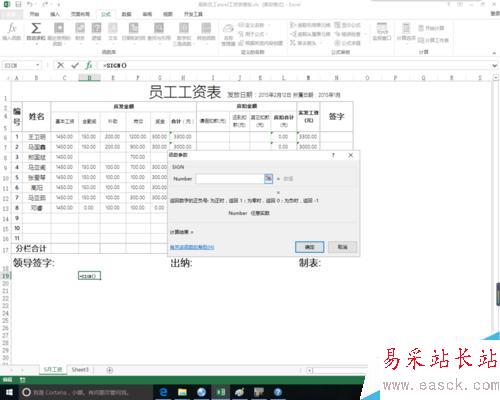Click Undo in Quick Access Toolbar

point(30,4)
